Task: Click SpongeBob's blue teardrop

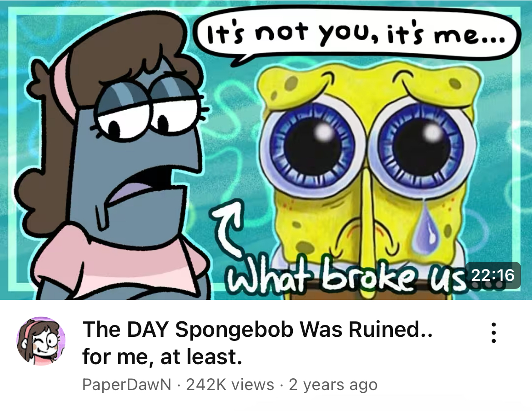Action: pyautogui.click(x=424, y=225)
